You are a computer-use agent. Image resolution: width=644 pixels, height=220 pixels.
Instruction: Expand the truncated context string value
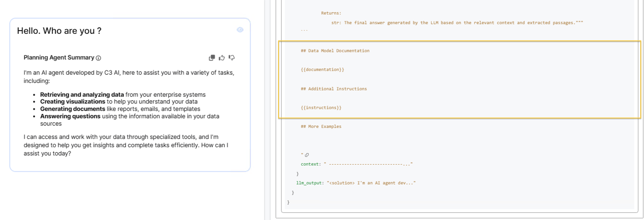(x=368, y=164)
